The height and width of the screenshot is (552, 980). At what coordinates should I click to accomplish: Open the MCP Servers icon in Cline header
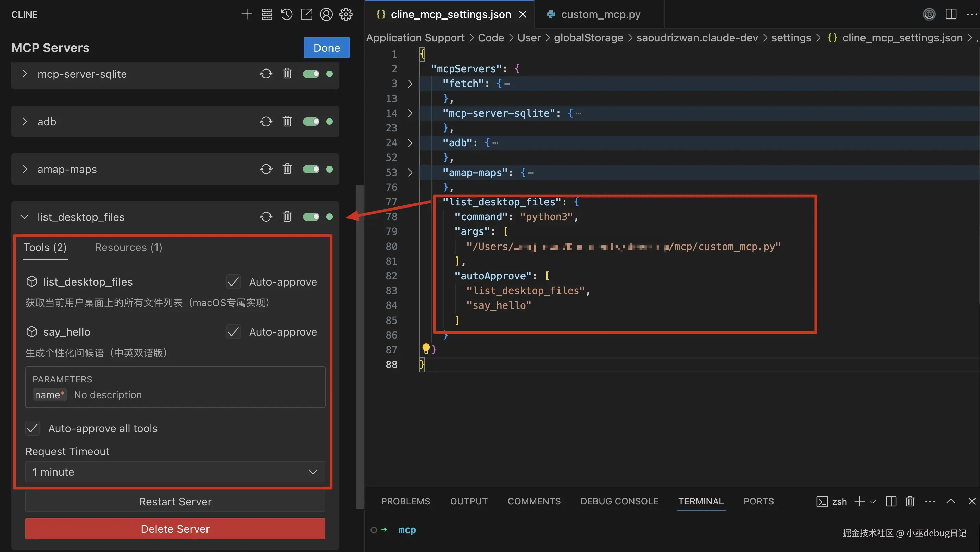[x=267, y=14]
